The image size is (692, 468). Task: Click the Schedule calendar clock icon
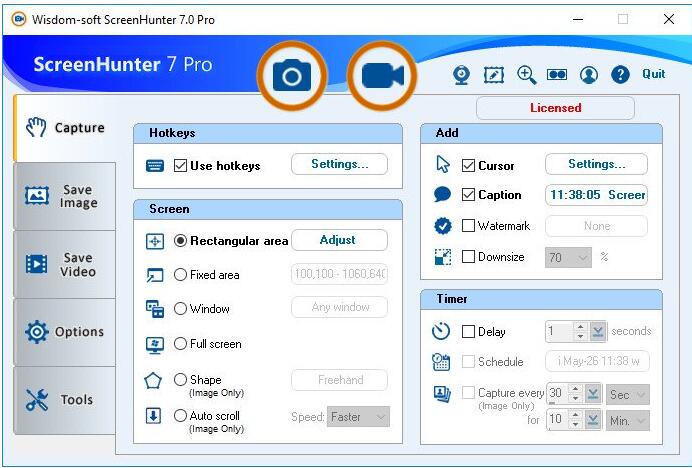pyautogui.click(x=441, y=362)
